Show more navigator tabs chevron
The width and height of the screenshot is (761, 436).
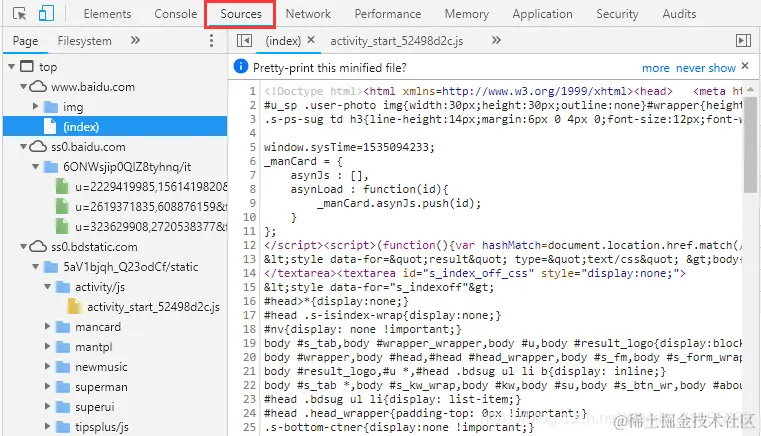click(x=135, y=41)
